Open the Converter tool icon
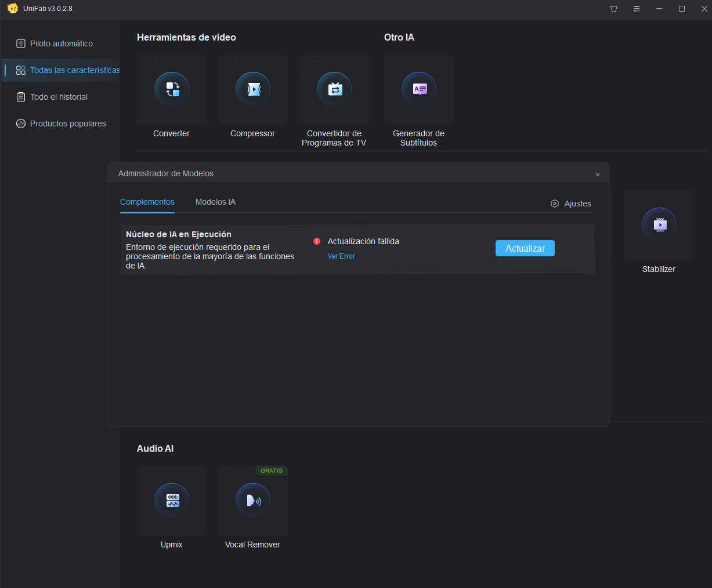Viewport: 712px width, 588px height. (172, 89)
